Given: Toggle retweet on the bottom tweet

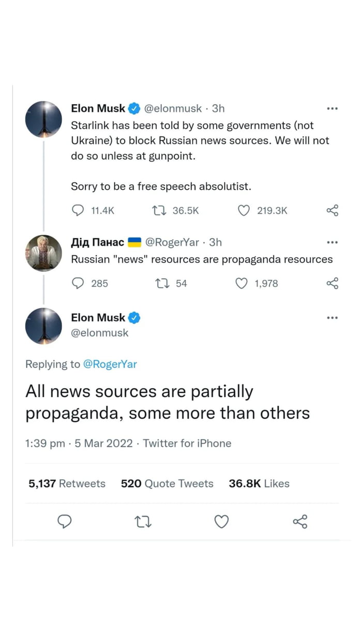Looking at the screenshot, I should click(x=143, y=522).
